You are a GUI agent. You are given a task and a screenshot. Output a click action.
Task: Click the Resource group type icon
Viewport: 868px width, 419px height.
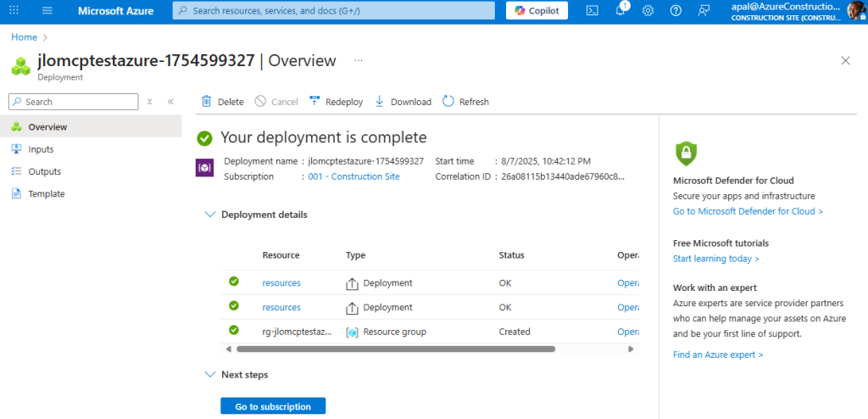[x=352, y=332]
